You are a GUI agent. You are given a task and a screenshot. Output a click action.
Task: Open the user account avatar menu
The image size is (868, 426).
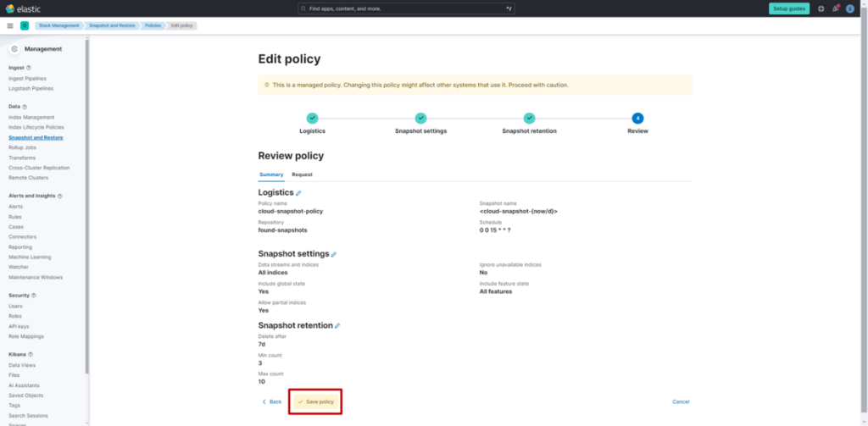[x=849, y=8]
